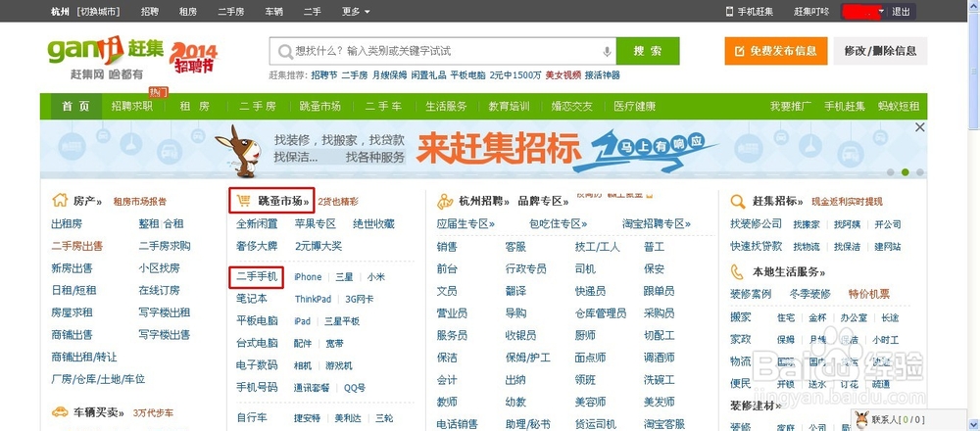
Task: Open 快递员 job category link
Action: [x=590, y=291]
